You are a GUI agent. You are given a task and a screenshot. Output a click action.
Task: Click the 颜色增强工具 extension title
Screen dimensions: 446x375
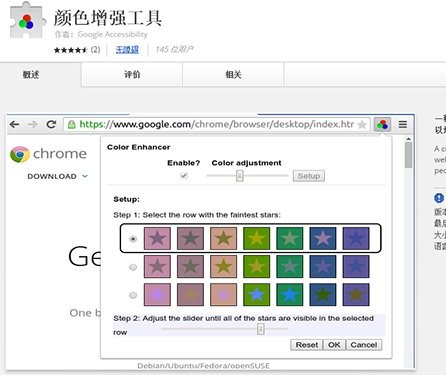pyautogui.click(x=108, y=18)
